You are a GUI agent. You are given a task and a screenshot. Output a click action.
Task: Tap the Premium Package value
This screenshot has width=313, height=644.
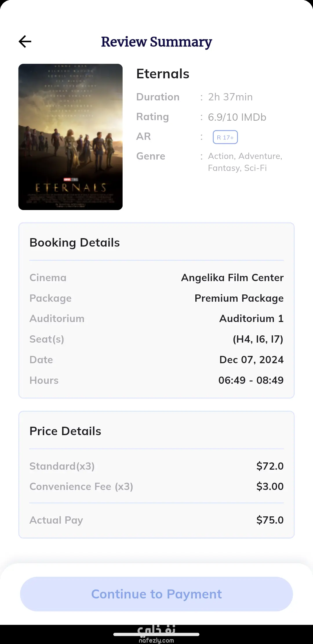[x=239, y=298]
